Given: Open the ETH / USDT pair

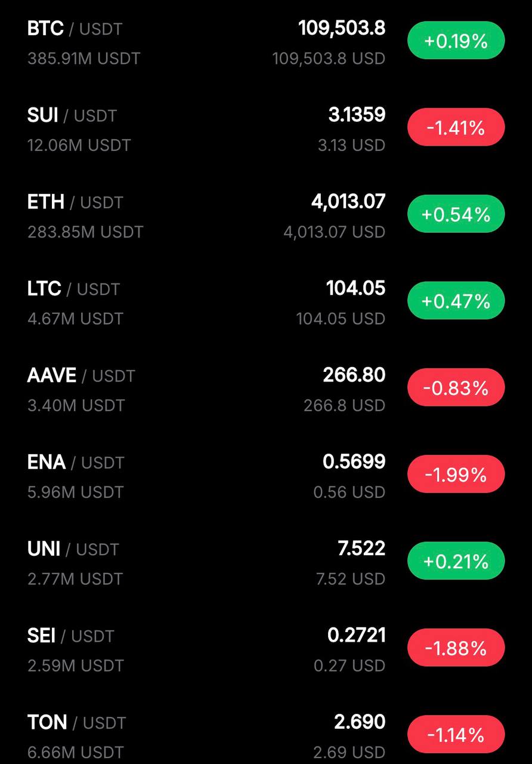Looking at the screenshot, I should (x=266, y=216).
